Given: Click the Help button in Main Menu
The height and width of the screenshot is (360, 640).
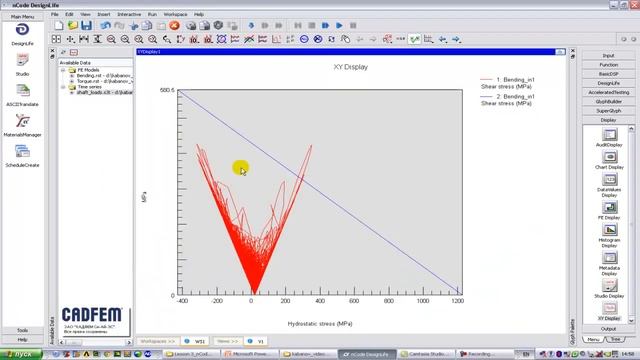Looking at the screenshot, I should click(x=22, y=340).
